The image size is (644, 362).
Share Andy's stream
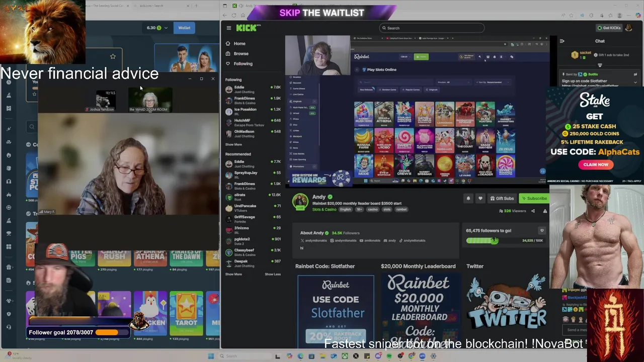[533, 211]
